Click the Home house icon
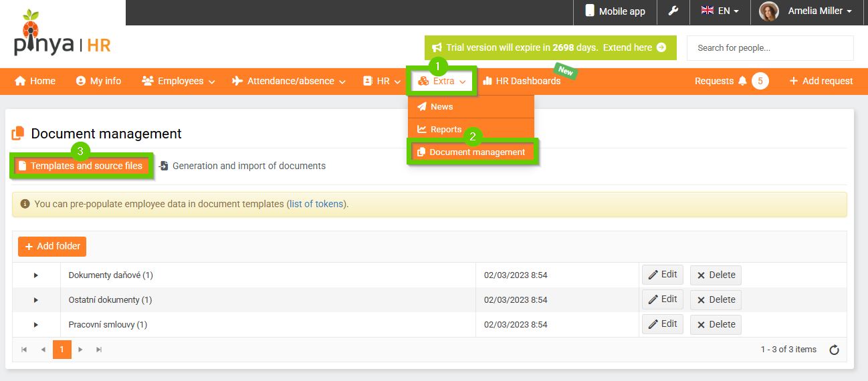Image resolution: width=868 pixels, height=381 pixels. pos(20,81)
